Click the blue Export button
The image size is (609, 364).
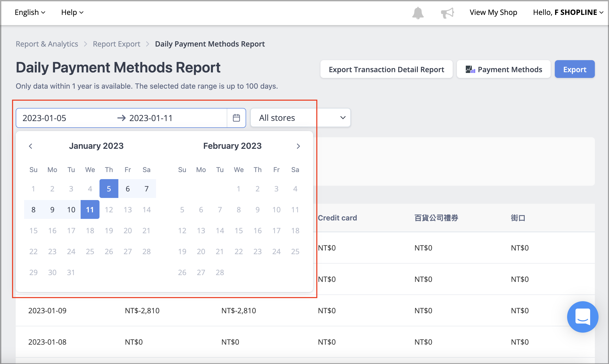pyautogui.click(x=575, y=69)
